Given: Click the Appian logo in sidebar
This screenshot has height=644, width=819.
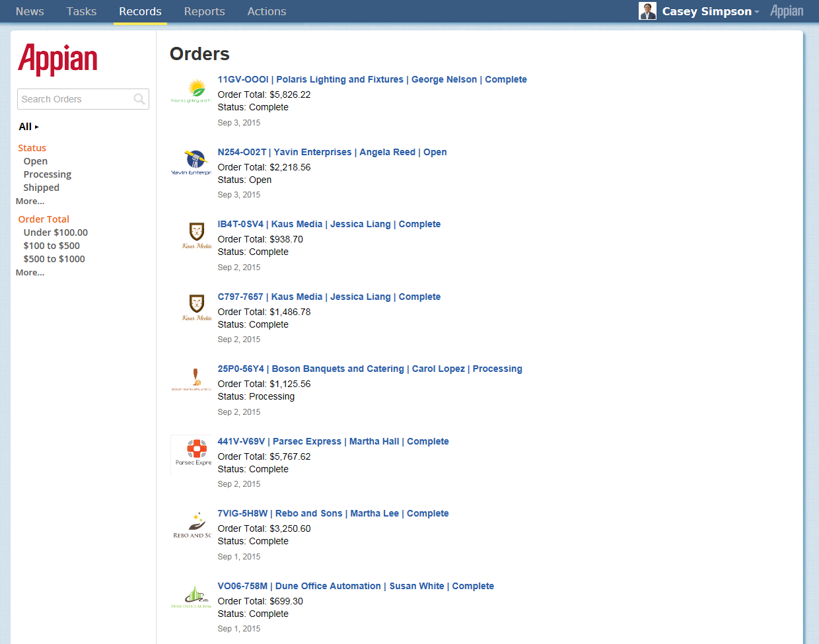Looking at the screenshot, I should click(57, 59).
